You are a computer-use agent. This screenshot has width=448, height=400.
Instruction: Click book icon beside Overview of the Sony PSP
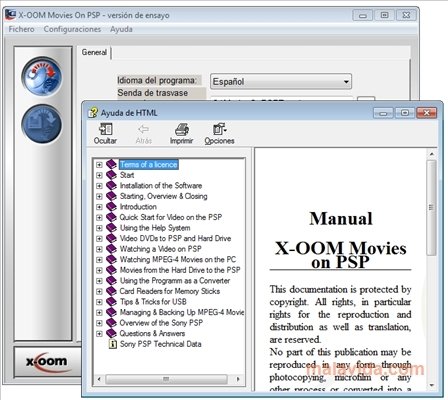111,323
